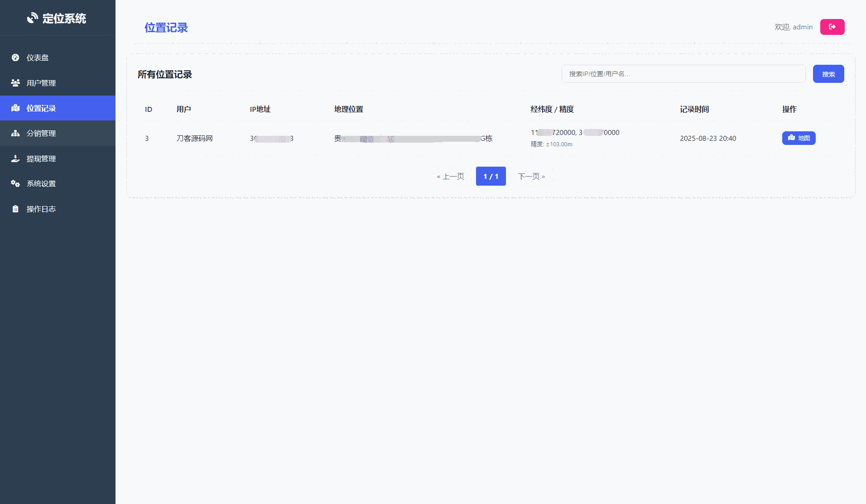This screenshot has height=504, width=866.
Task: Open the 地图 map for record 3
Action: pos(799,138)
